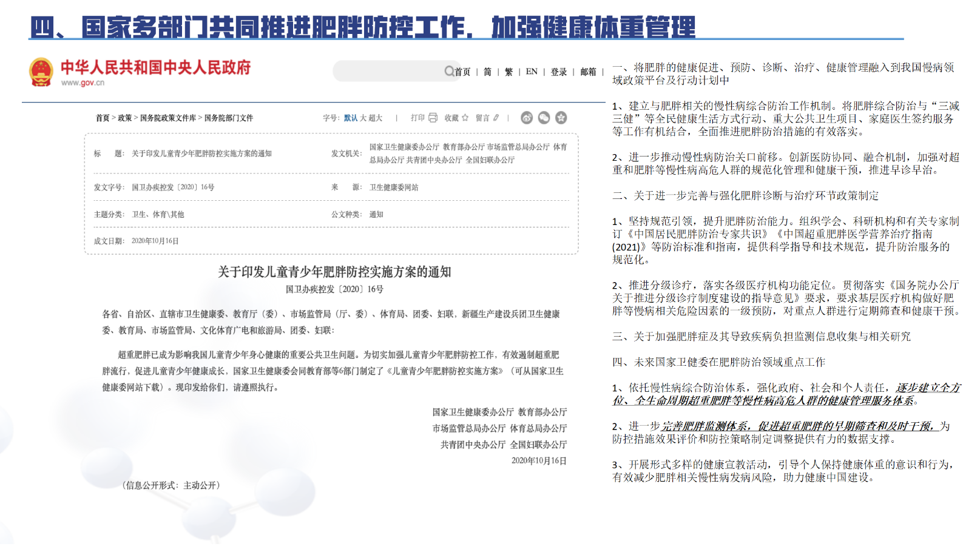Click the 打印 print label

(417, 118)
